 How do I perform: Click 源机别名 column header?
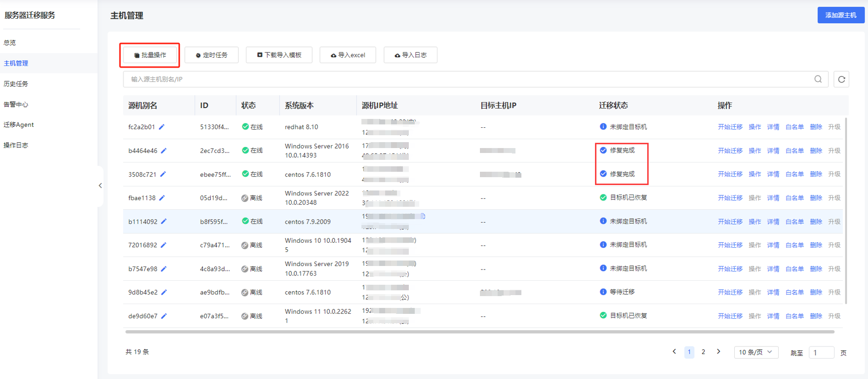(143, 105)
